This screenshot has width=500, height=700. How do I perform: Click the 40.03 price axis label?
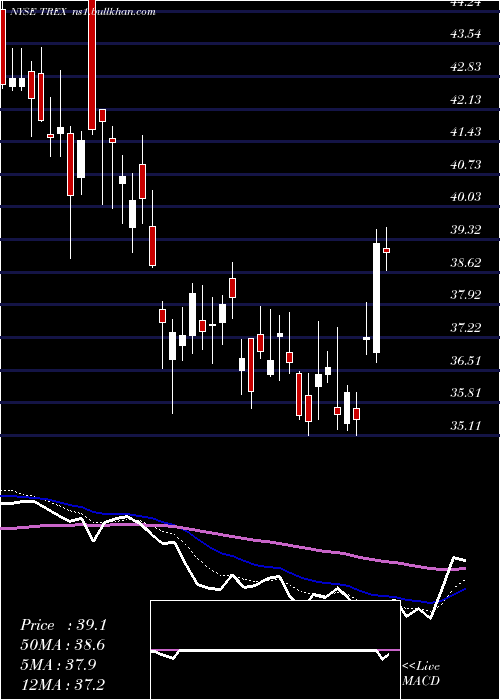point(466,197)
